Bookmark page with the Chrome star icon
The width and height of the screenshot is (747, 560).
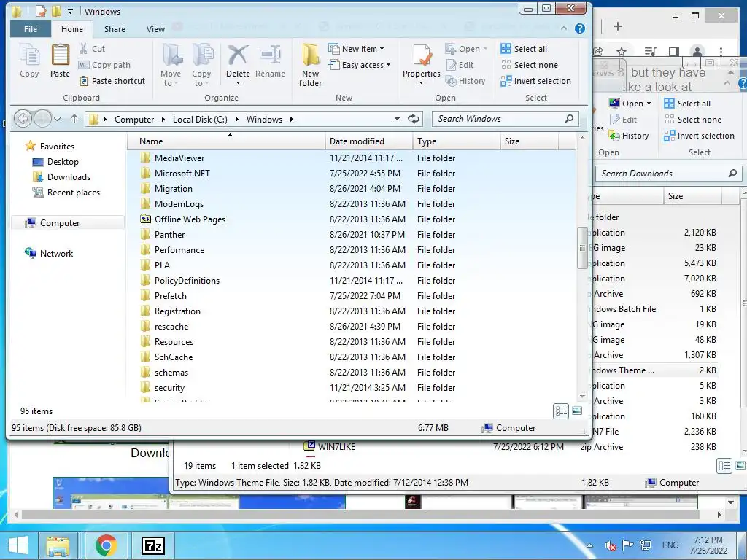pyautogui.click(x=622, y=52)
